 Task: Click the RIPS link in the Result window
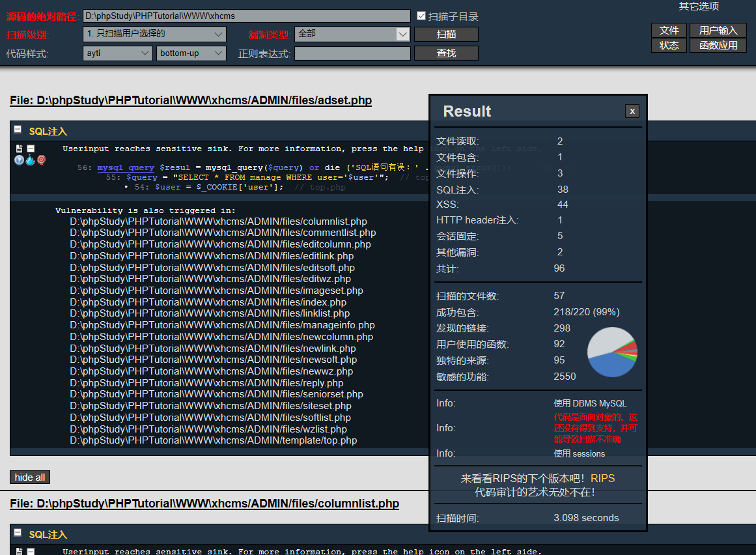[603, 478]
